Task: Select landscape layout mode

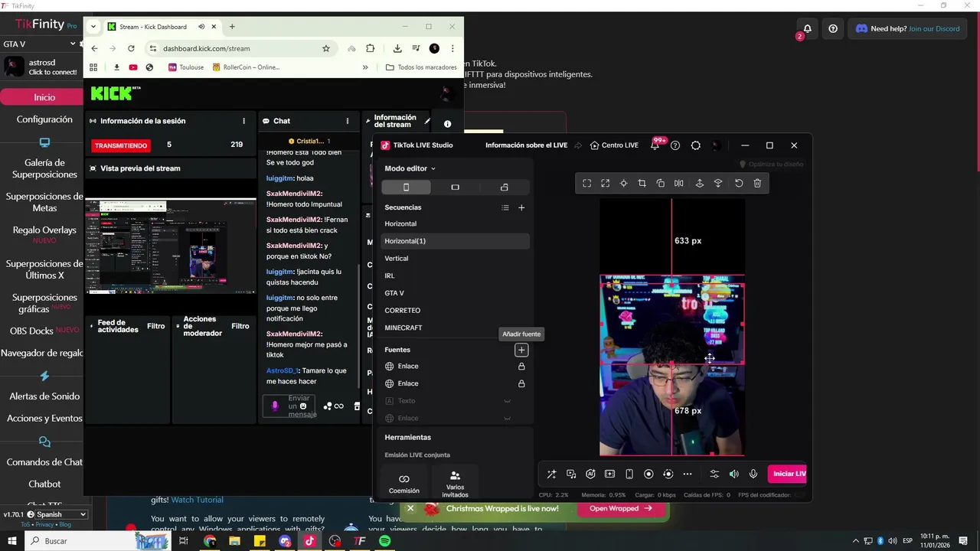Action: (455, 187)
